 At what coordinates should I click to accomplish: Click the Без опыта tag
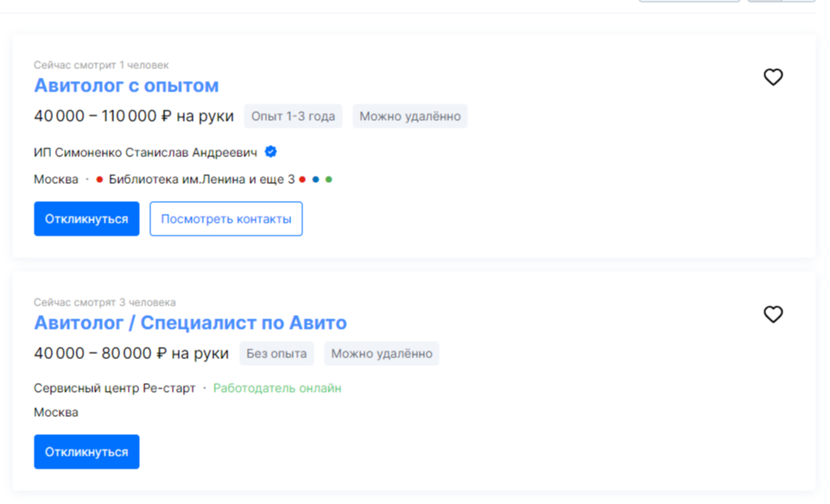tap(277, 353)
